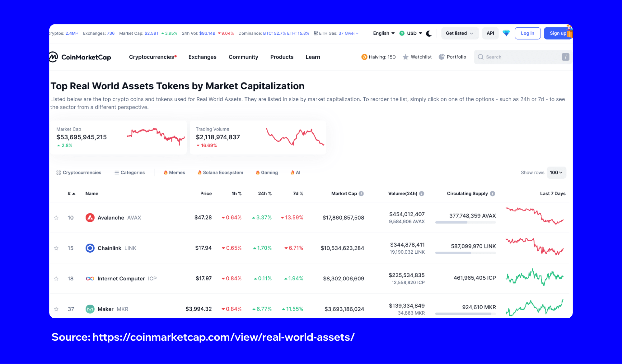Add Chainlink to watchlist star
The width and height of the screenshot is (622, 364).
56,248
